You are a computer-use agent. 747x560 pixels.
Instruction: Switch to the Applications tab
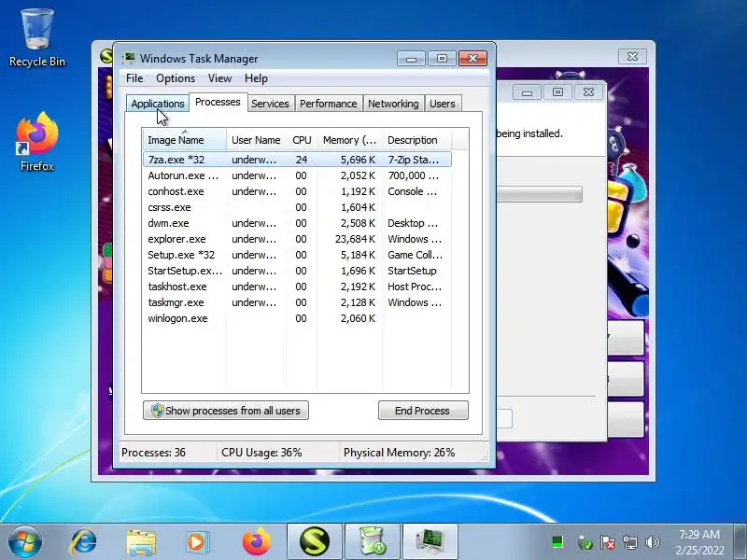point(157,104)
